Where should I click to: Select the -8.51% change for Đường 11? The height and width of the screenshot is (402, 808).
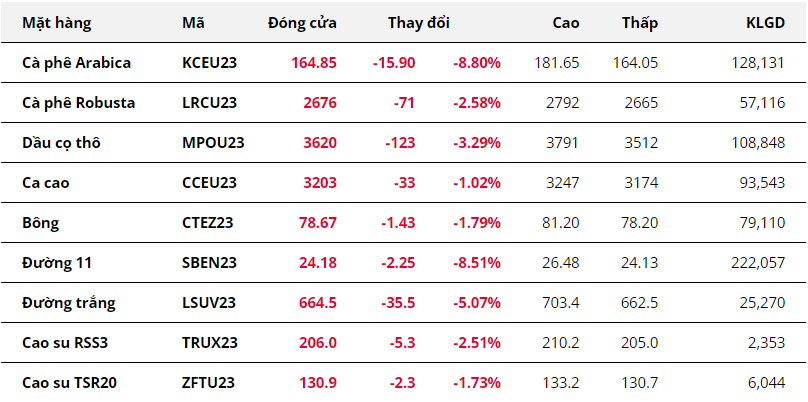tap(476, 262)
